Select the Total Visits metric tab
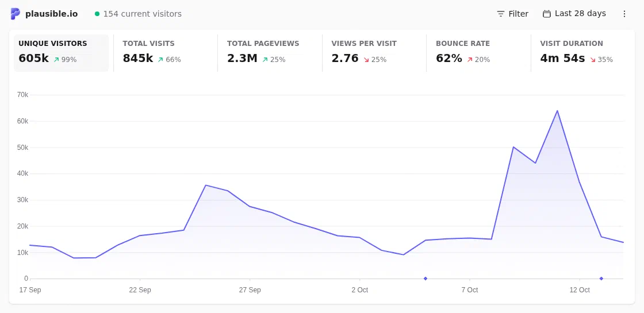The width and height of the screenshot is (644, 313). pyautogui.click(x=166, y=53)
